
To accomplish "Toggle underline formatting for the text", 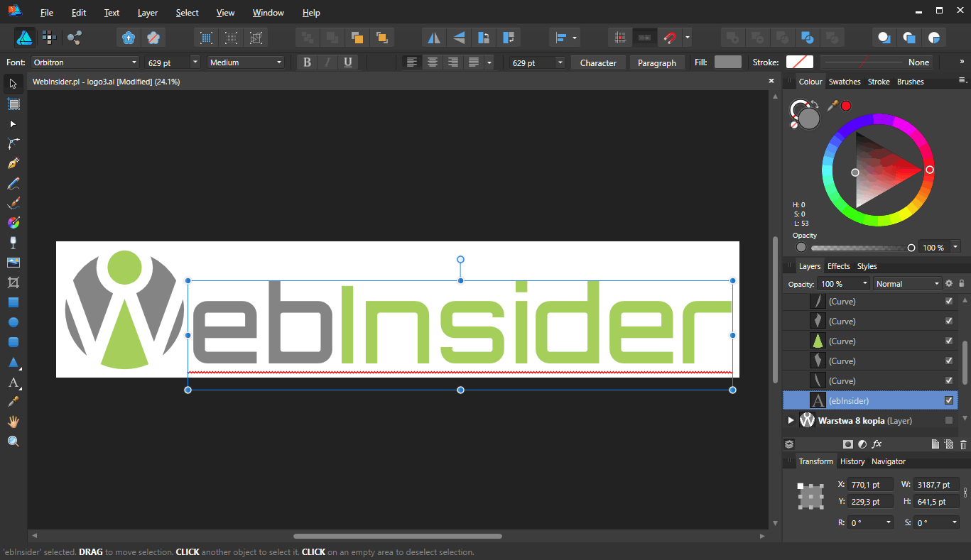I will click(x=347, y=62).
